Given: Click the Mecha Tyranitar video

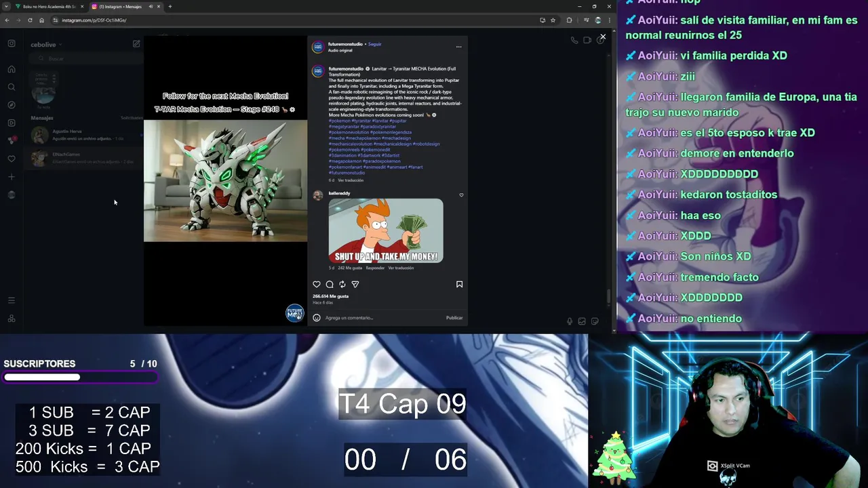Looking at the screenshot, I should pyautogui.click(x=225, y=181).
